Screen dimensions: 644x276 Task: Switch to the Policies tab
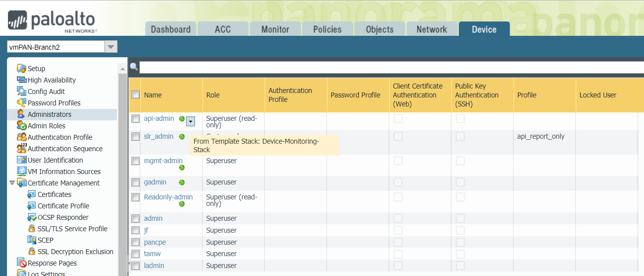point(327,29)
